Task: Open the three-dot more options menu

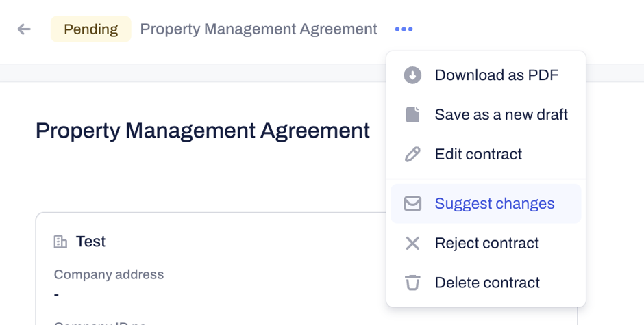Action: (x=404, y=29)
